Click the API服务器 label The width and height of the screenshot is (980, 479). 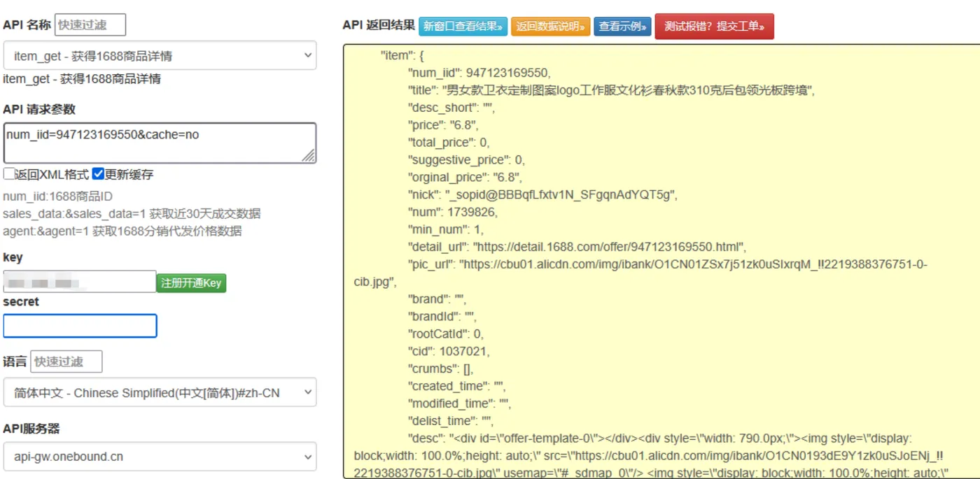(x=31, y=429)
